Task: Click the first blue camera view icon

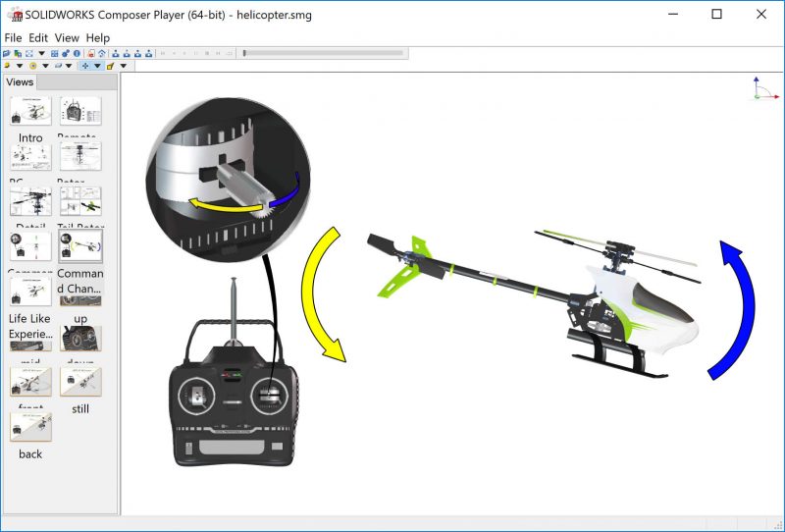Action: point(116,54)
